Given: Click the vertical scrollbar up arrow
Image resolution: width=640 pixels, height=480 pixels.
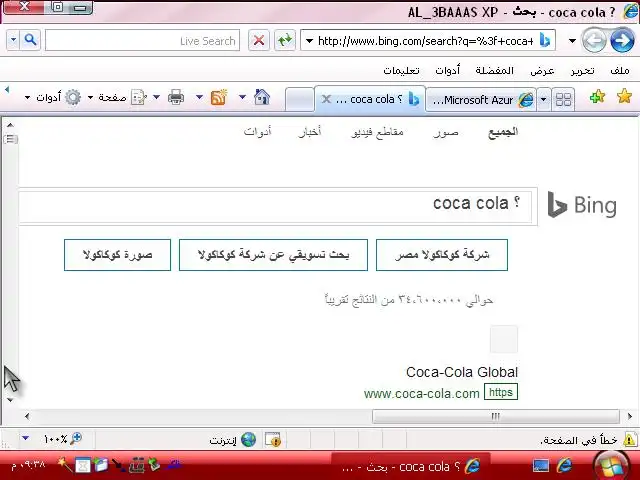Looking at the screenshot, I should (10, 125).
